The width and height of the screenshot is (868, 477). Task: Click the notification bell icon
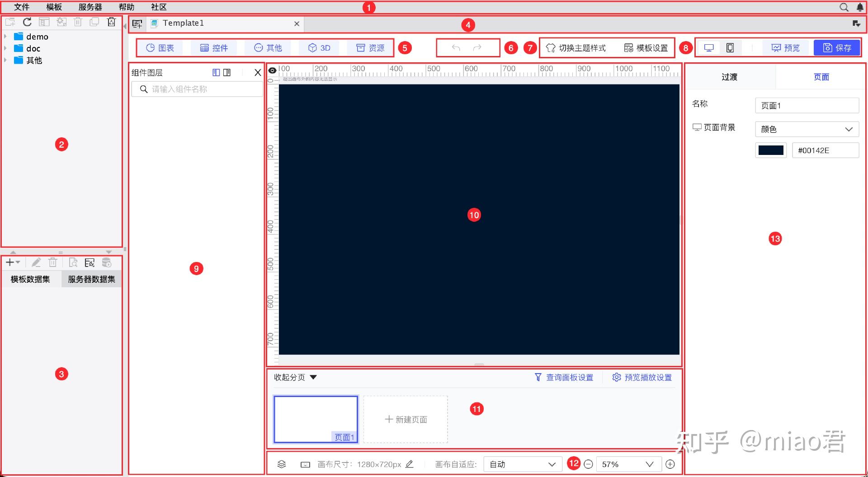[x=859, y=7]
